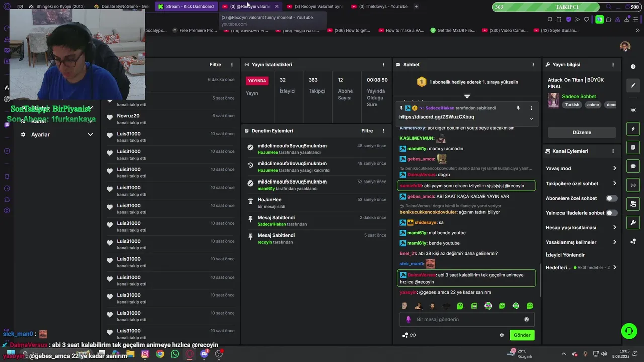Image resolution: width=644 pixels, height=362 pixels.
Task: Toggle the camera panel icon in sidebar
Action: [x=633, y=204]
